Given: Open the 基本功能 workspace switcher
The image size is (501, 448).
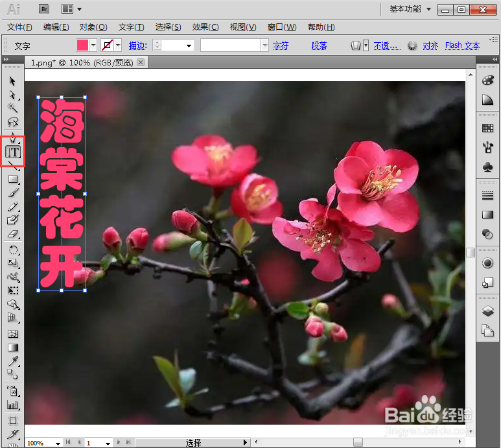Looking at the screenshot, I should [410, 9].
